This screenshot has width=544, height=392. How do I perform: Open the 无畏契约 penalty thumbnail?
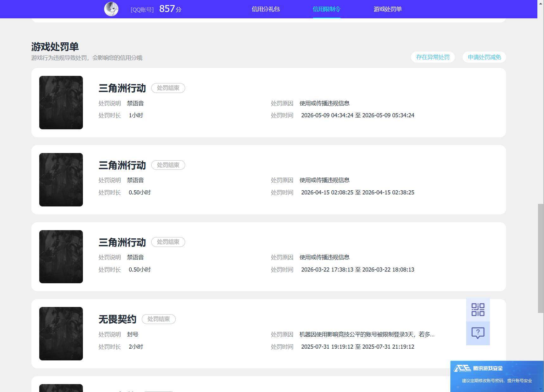point(61,334)
